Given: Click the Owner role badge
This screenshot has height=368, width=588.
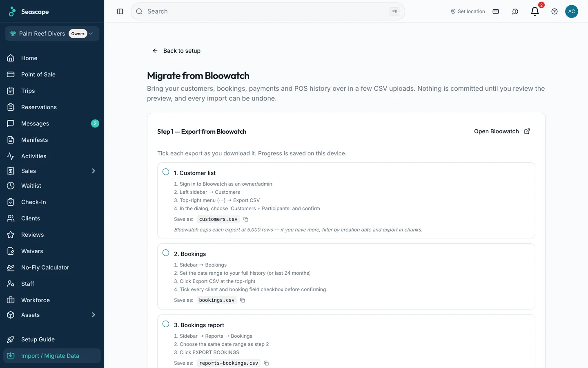Looking at the screenshot, I should (x=78, y=34).
